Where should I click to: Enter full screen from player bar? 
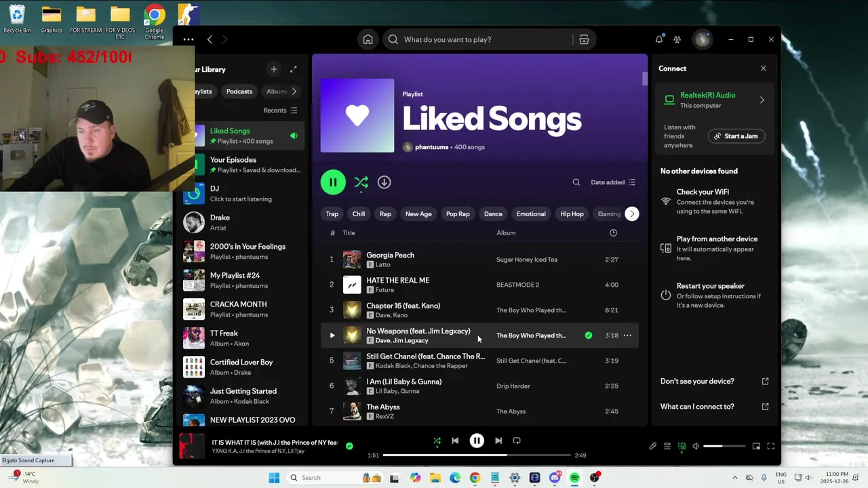[x=771, y=446]
